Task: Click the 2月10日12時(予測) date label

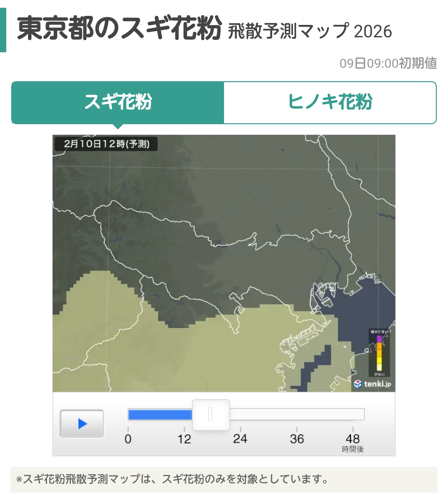Action: point(106,144)
